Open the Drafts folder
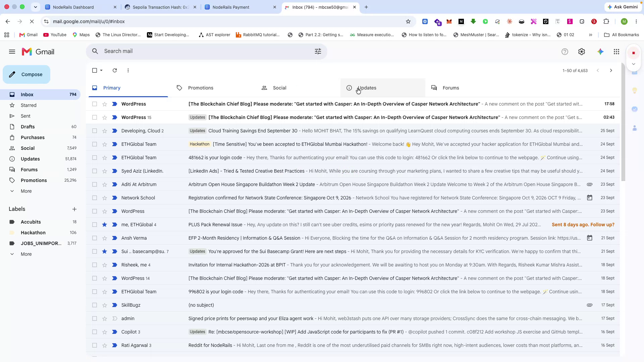The height and width of the screenshot is (362, 644). click(28, 127)
